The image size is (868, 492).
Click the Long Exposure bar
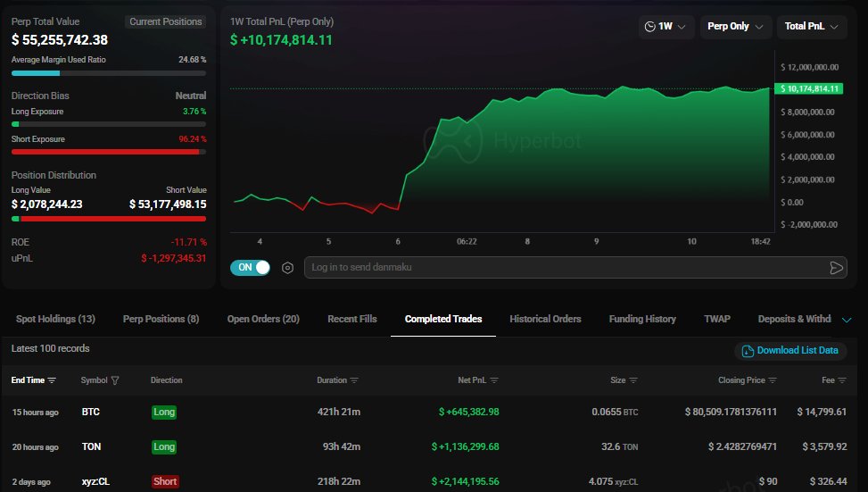point(109,125)
